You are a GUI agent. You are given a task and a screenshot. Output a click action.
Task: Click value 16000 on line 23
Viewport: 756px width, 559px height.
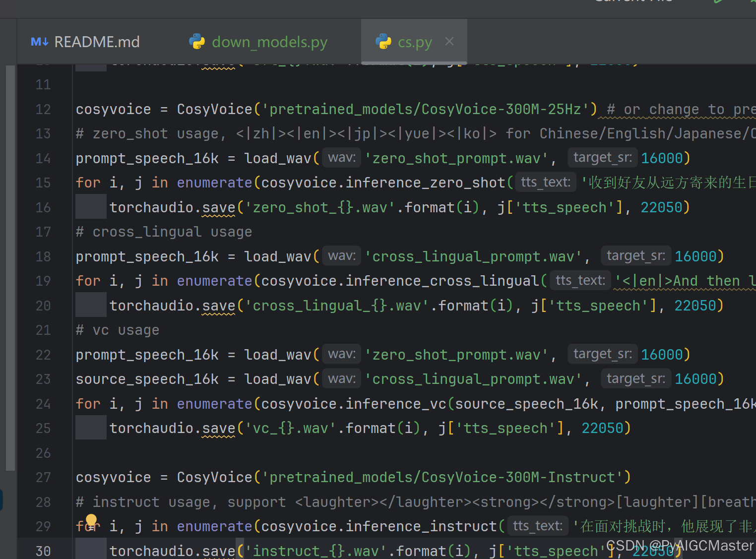[x=695, y=379]
